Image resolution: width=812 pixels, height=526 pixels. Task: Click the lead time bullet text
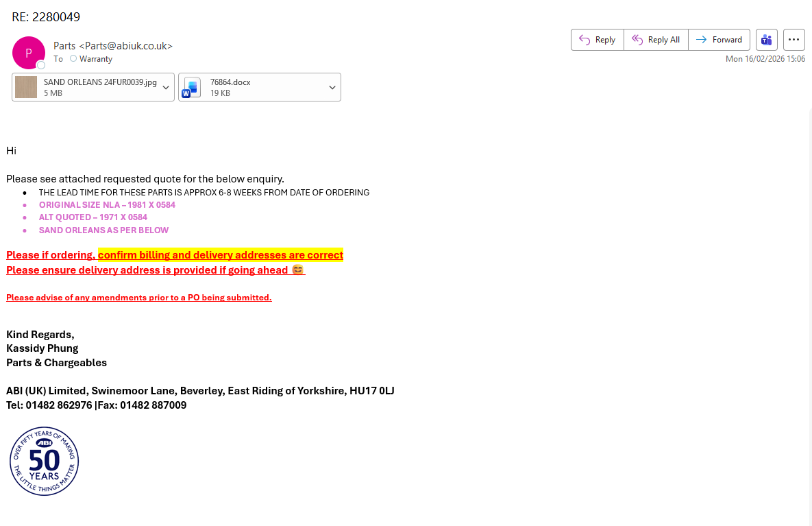pyautogui.click(x=204, y=192)
